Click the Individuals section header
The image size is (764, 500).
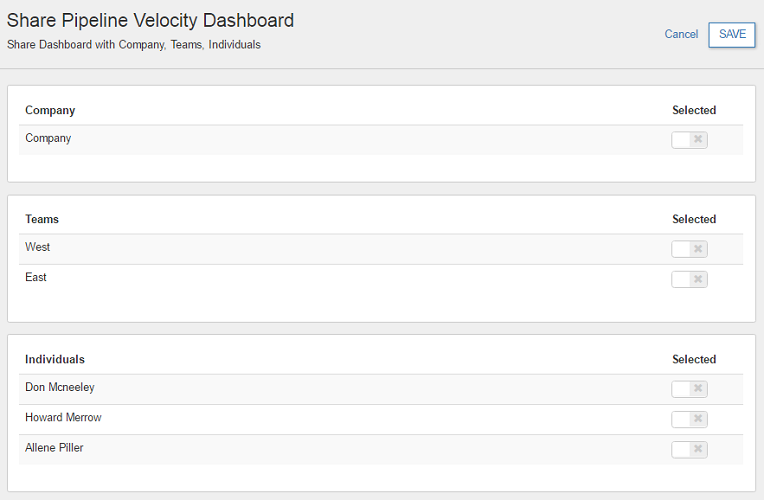coord(55,359)
